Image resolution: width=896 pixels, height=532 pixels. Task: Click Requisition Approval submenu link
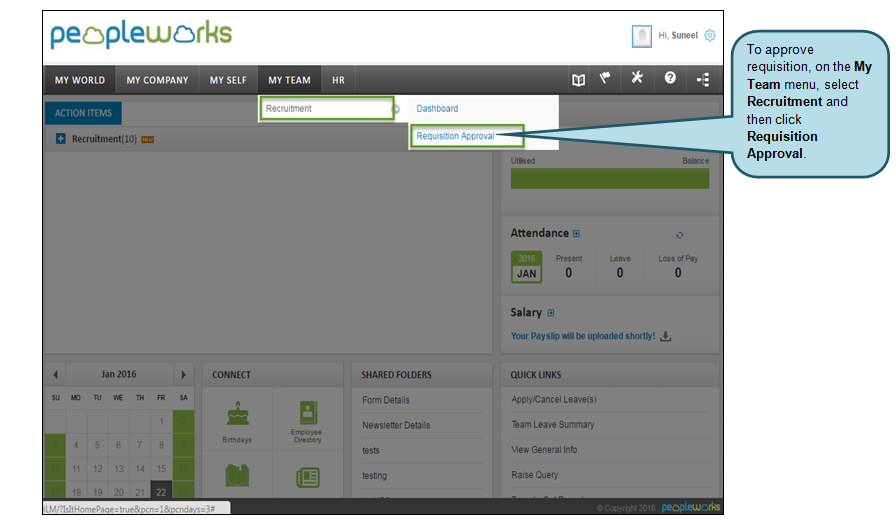[455, 136]
